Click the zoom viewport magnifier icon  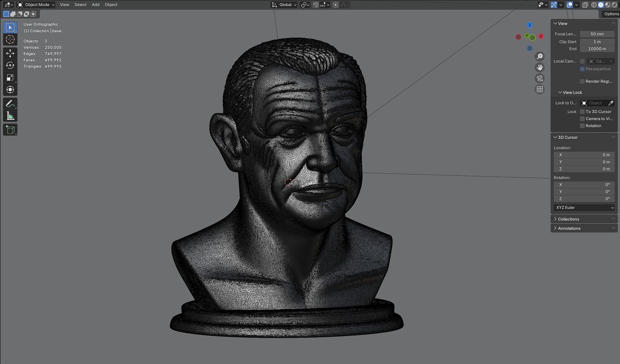point(540,57)
